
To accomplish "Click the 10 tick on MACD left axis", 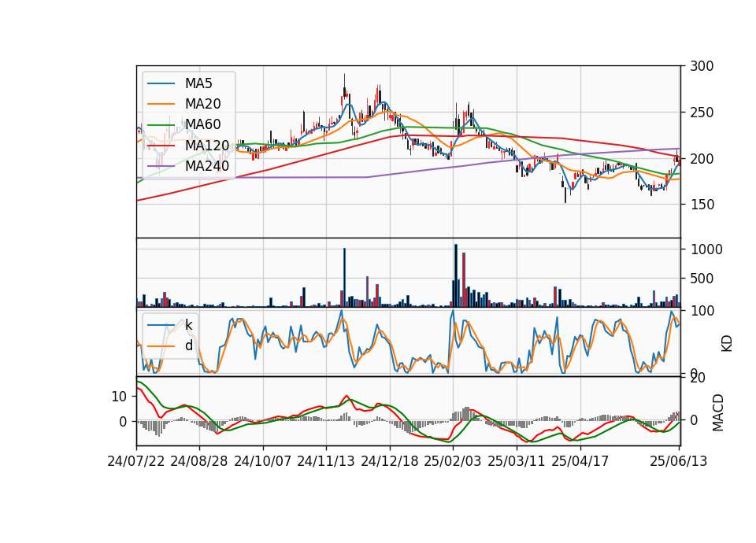I will tap(119, 397).
